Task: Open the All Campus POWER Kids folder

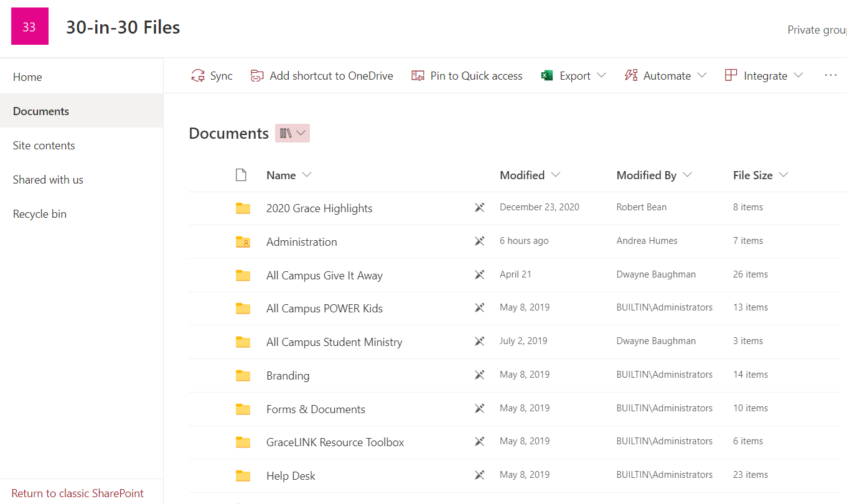Action: (324, 309)
